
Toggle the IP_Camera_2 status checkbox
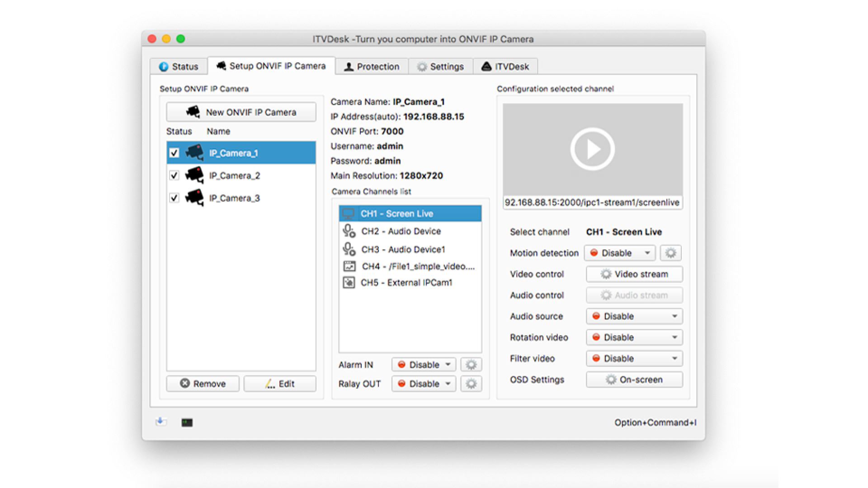174,175
